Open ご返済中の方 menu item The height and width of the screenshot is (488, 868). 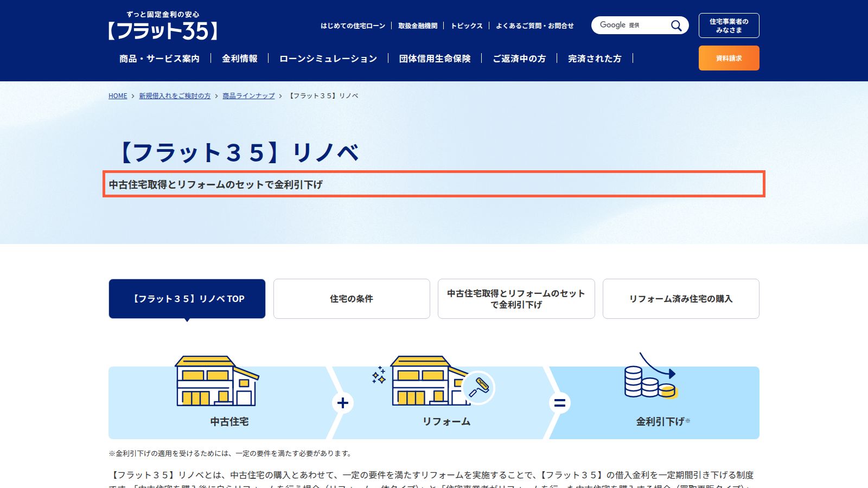519,59
